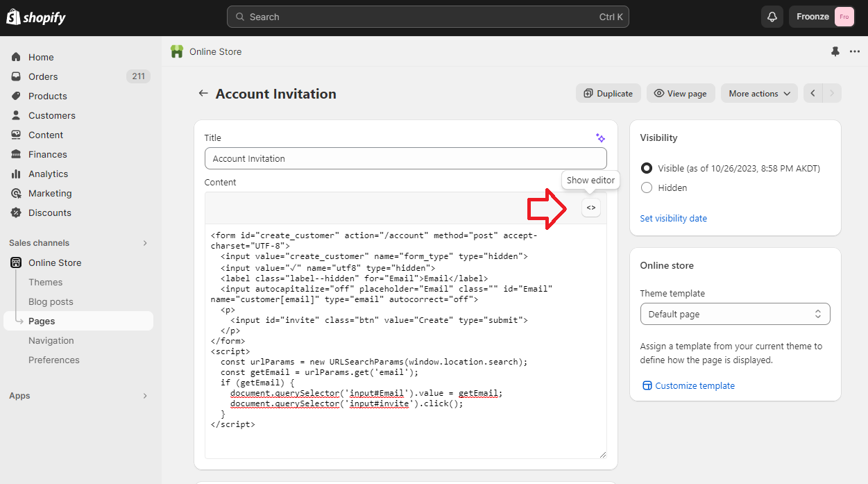This screenshot has width=868, height=484.
Task: Open Blog posts under Online Store
Action: (51, 301)
